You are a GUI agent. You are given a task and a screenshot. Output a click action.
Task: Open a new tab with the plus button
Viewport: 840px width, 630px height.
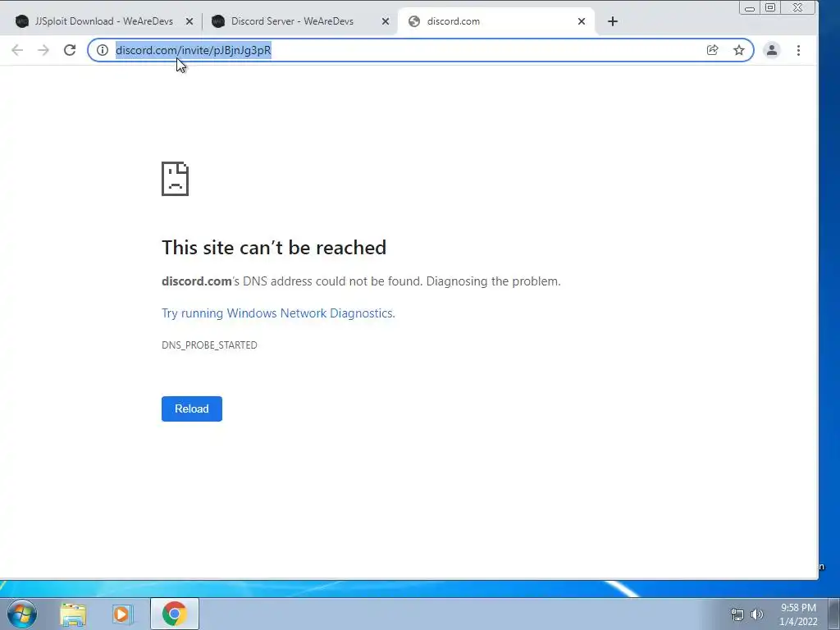pyautogui.click(x=613, y=21)
